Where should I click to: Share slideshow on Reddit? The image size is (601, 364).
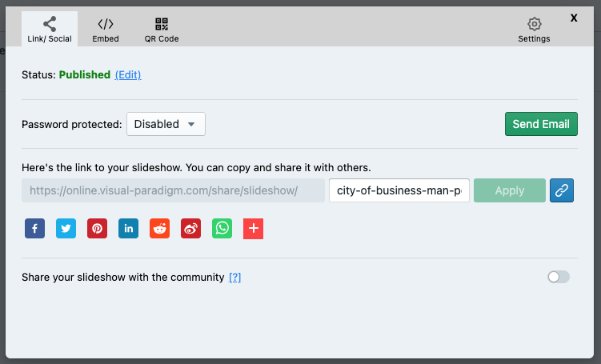coord(159,229)
